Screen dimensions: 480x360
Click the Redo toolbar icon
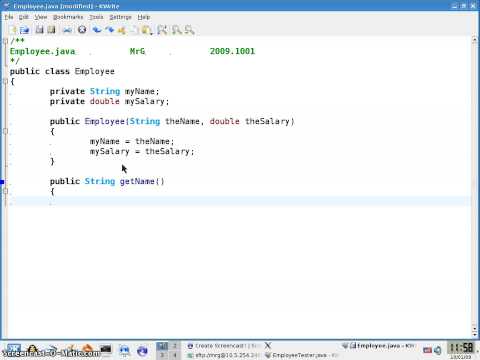click(109, 30)
